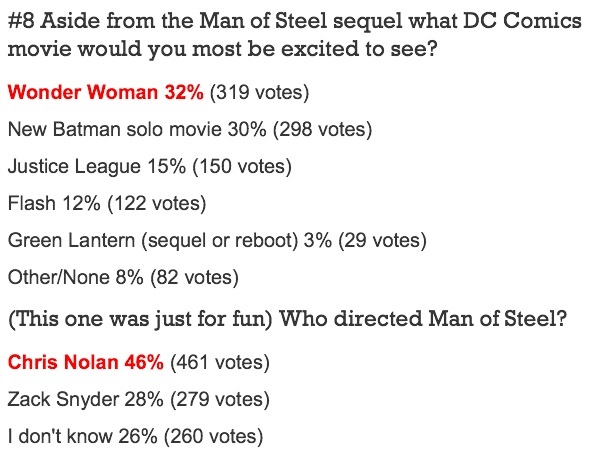The width and height of the screenshot is (597, 456).
Task: Click the Chris Nolan 46% result
Action: (x=86, y=362)
